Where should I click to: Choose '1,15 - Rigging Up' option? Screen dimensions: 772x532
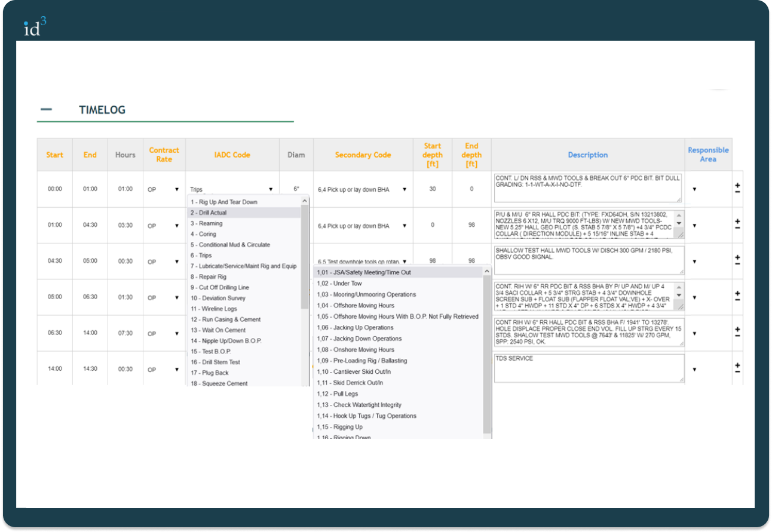click(398, 427)
